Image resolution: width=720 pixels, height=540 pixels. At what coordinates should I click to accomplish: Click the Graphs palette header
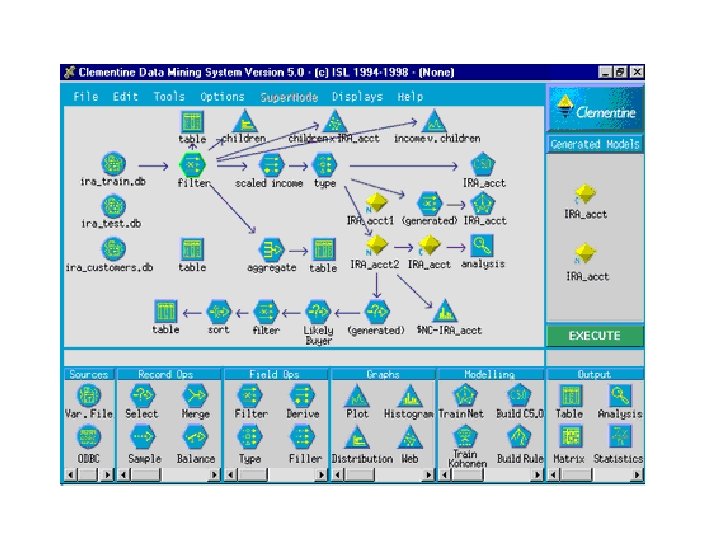point(383,374)
